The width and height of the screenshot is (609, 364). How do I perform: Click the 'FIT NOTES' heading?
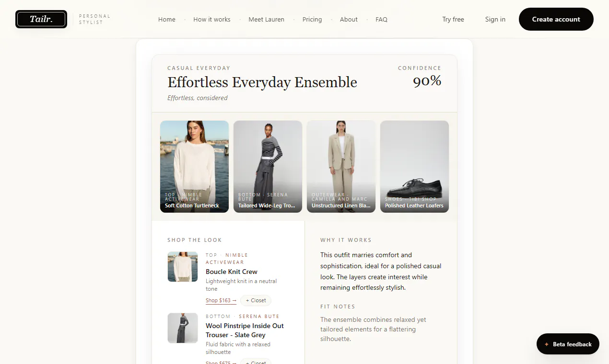tap(338, 307)
